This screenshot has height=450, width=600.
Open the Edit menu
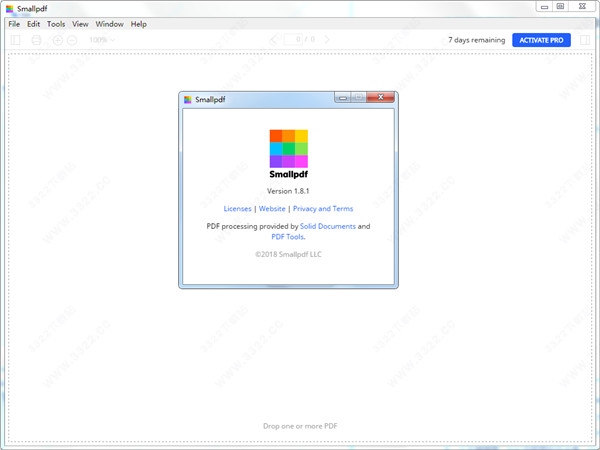(x=33, y=24)
